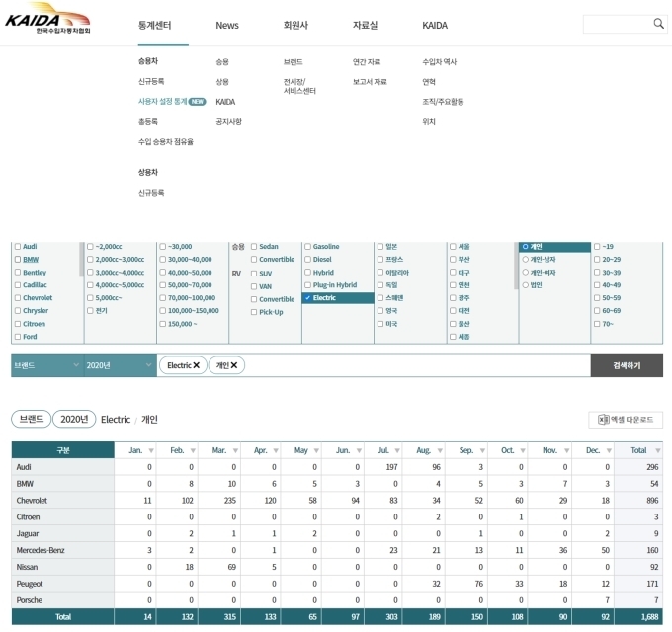Open 보고서 자료 link

370,81
